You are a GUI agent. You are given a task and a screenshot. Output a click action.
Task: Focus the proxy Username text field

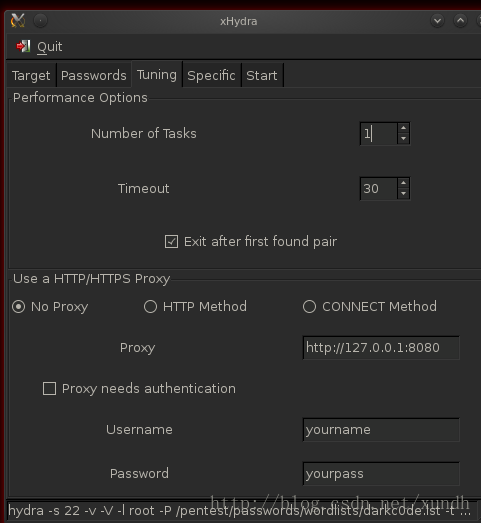pyautogui.click(x=381, y=430)
